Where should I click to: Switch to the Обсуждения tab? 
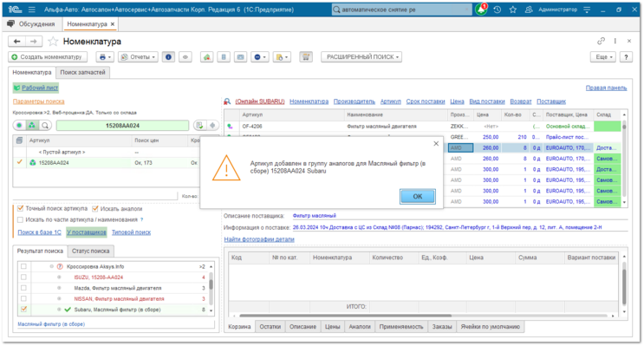pyautogui.click(x=31, y=24)
